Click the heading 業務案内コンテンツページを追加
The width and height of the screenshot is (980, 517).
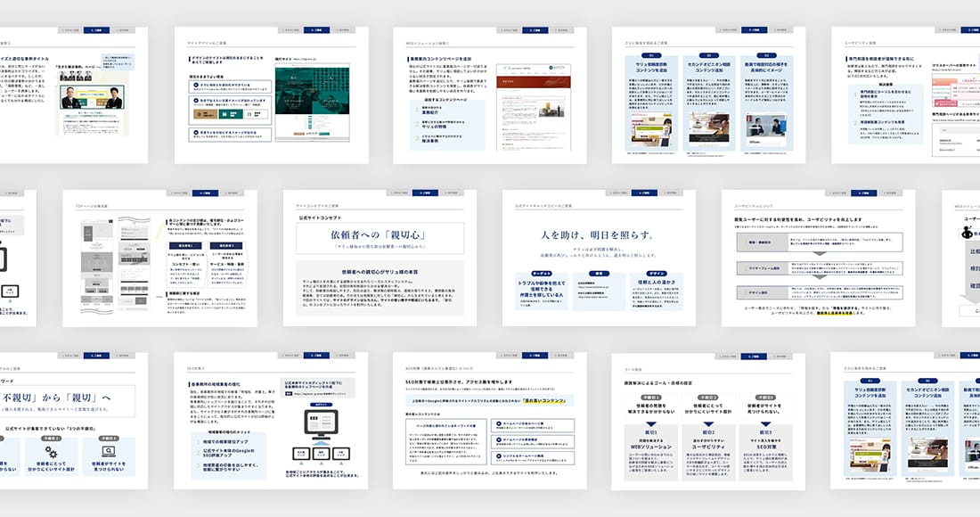point(439,59)
